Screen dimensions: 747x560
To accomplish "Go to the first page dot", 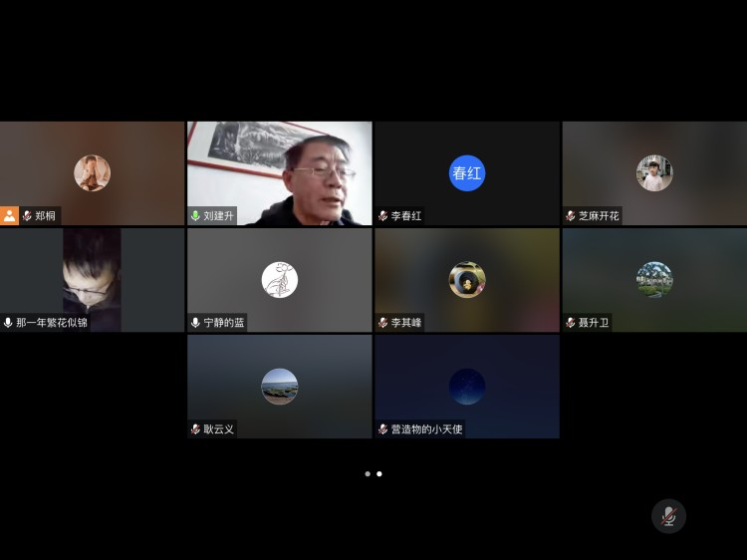I will tap(368, 473).
